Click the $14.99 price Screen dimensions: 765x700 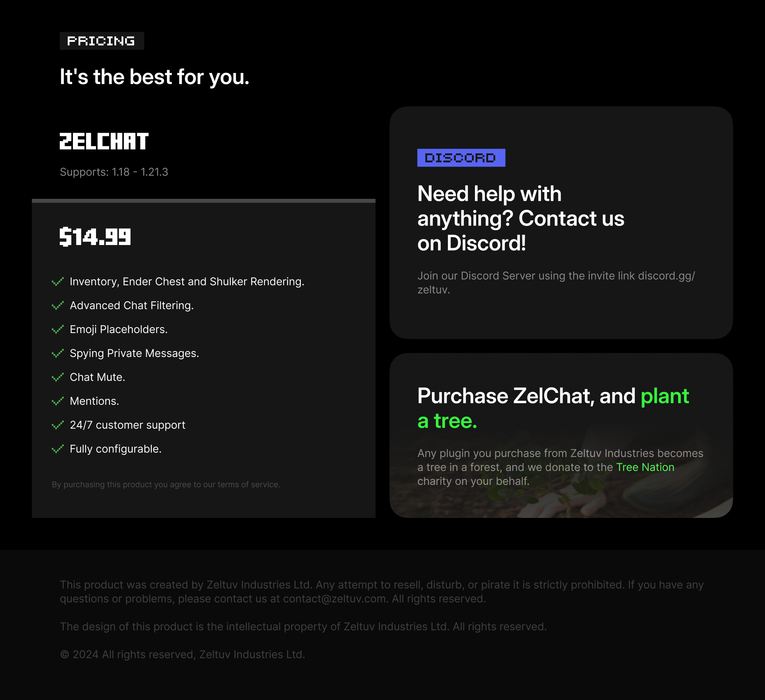click(95, 237)
